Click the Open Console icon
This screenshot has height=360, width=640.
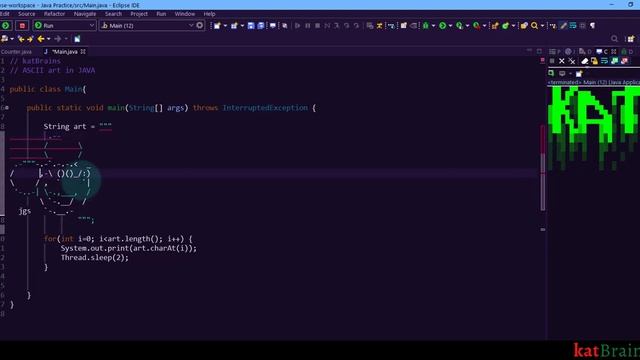579,73
